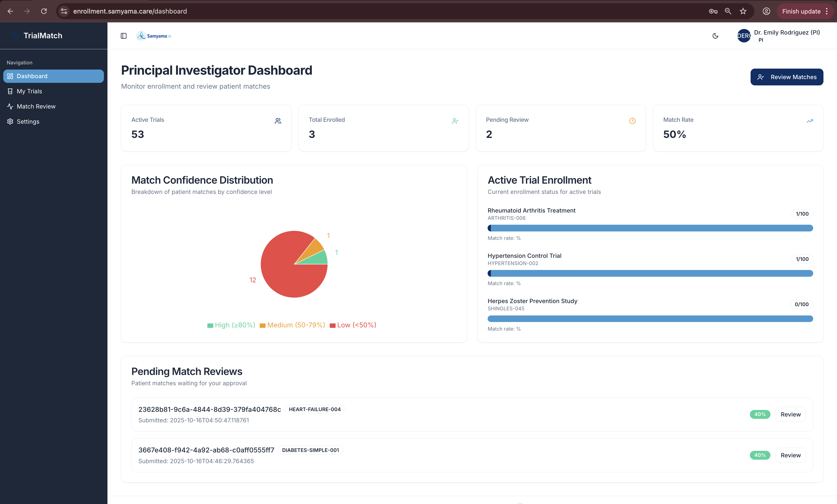Viewport: 837px width, 504px height.
Task: Click the Rheumatoid Arthritis enrollment progress bar
Action: click(650, 228)
